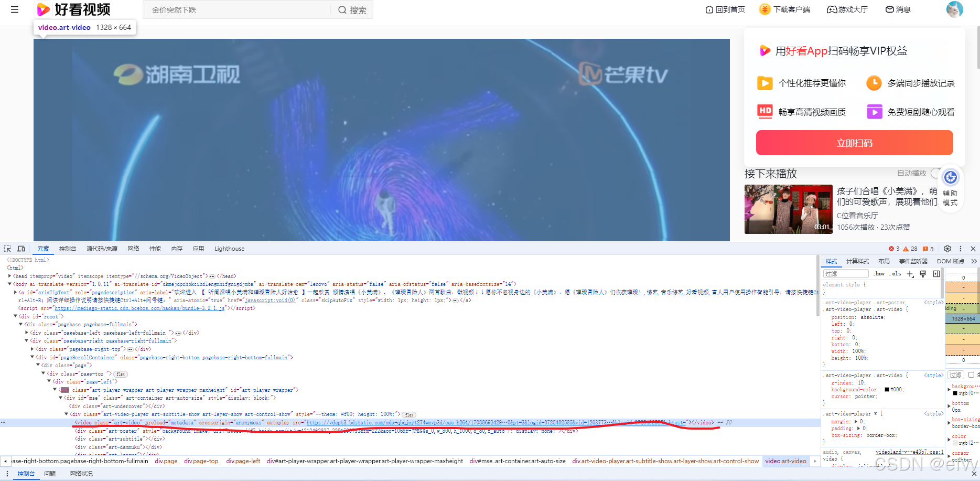This screenshot has width=980, height=481.
Task: Collapse the div#rooot node
Action: 16,316
